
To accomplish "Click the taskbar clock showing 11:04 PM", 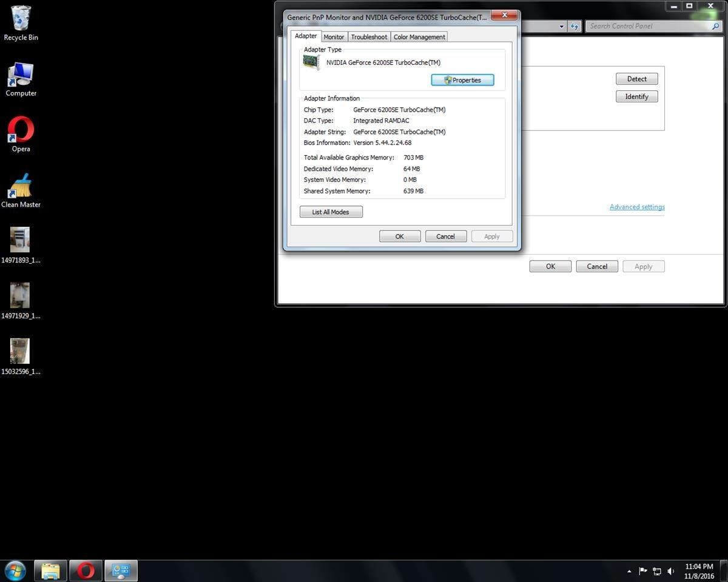I will click(x=698, y=571).
